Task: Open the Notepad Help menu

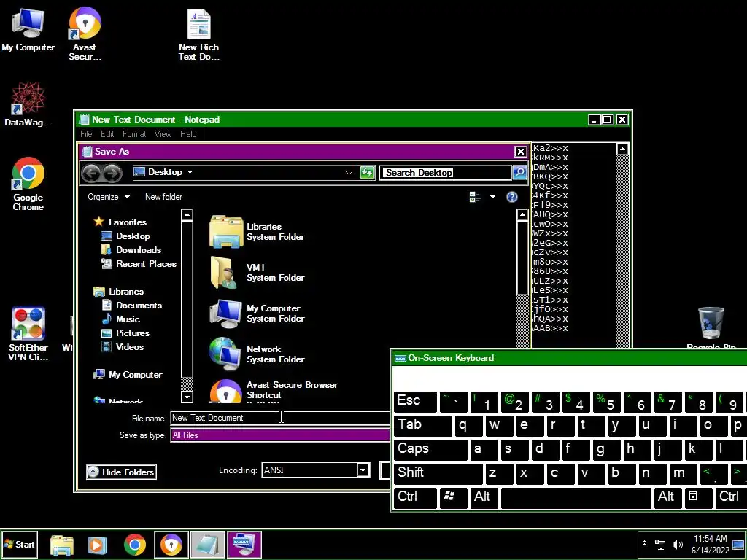Action: coord(188,134)
